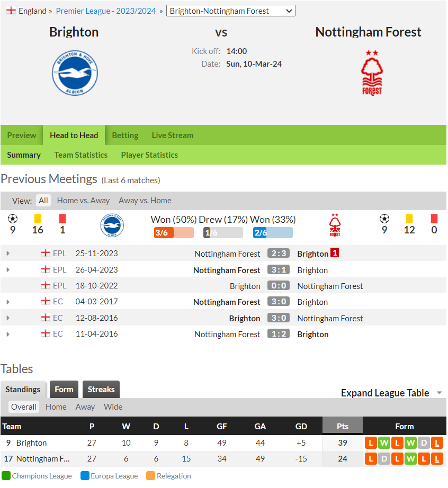Image resolution: width=448 pixels, height=488 pixels.
Task: Switch view to Home vs. Away
Action: [x=83, y=201]
